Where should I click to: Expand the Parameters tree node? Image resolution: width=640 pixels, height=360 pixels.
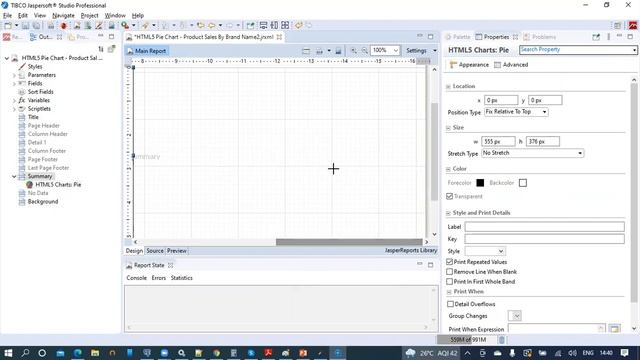[x=14, y=75]
